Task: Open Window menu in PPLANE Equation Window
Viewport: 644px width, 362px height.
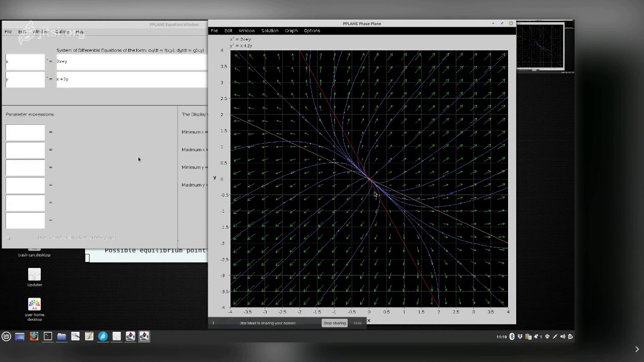Action: pyautogui.click(x=41, y=32)
